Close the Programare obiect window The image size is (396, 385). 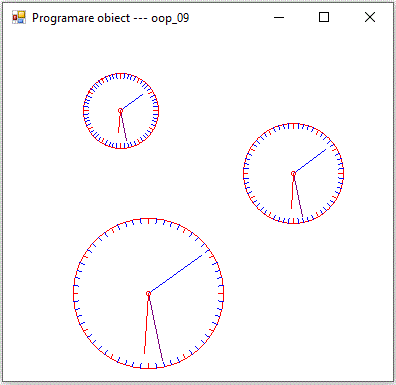(x=370, y=17)
